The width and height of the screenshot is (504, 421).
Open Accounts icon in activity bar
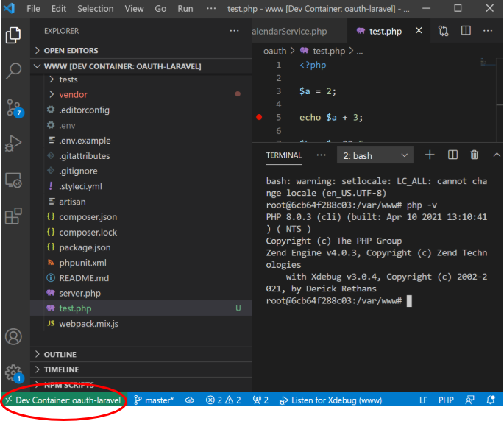[x=13, y=337]
